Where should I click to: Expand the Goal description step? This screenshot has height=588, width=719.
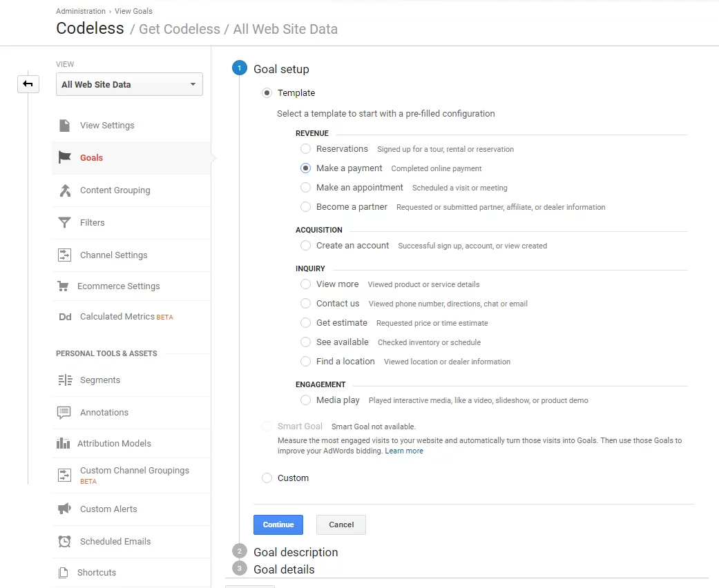[x=296, y=552]
